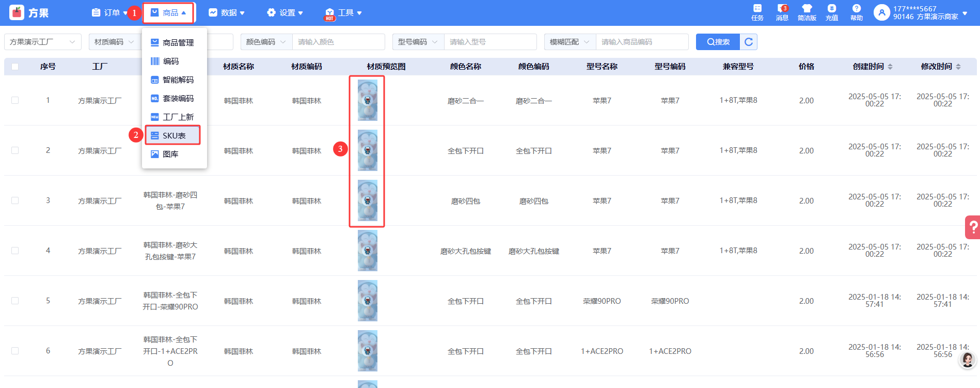Expand the 型号编码 filter dropdown
Image resolution: width=980 pixels, height=388 pixels.
418,42
